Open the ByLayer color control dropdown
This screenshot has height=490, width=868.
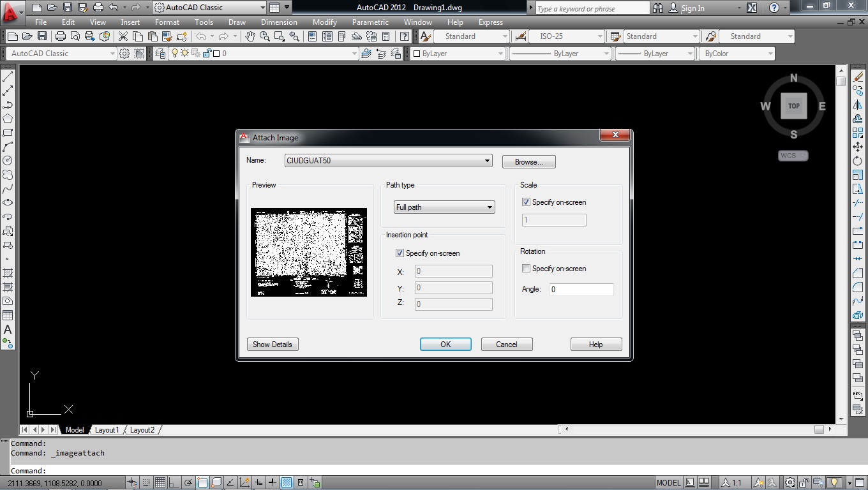pyautogui.click(x=458, y=54)
